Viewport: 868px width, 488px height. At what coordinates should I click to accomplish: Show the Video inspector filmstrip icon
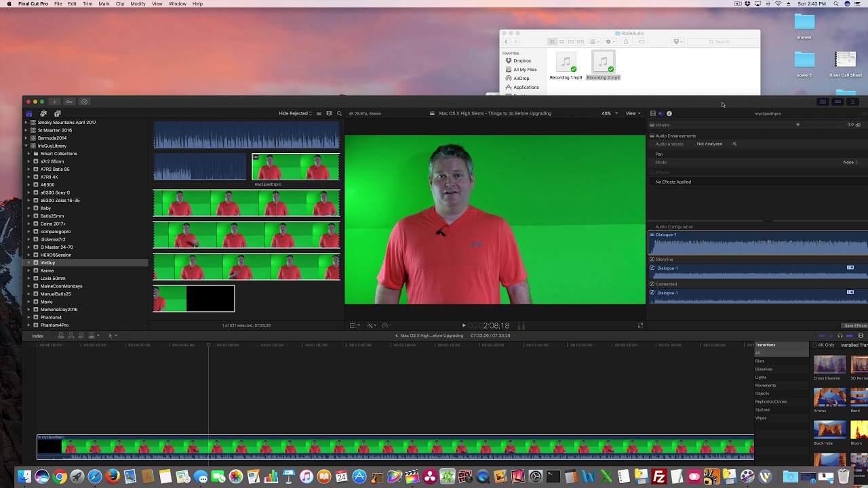click(652, 113)
